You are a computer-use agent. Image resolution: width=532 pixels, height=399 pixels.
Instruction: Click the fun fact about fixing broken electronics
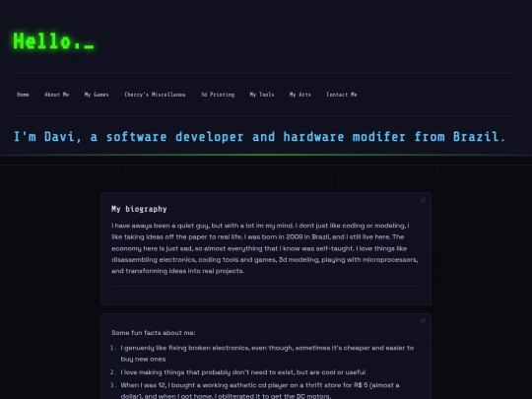[267, 354]
